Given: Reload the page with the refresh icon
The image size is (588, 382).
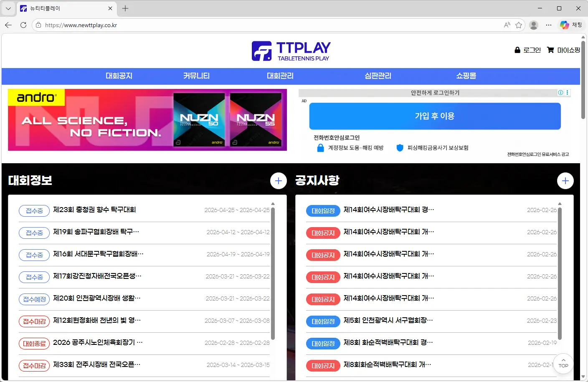Looking at the screenshot, I should [x=23, y=25].
